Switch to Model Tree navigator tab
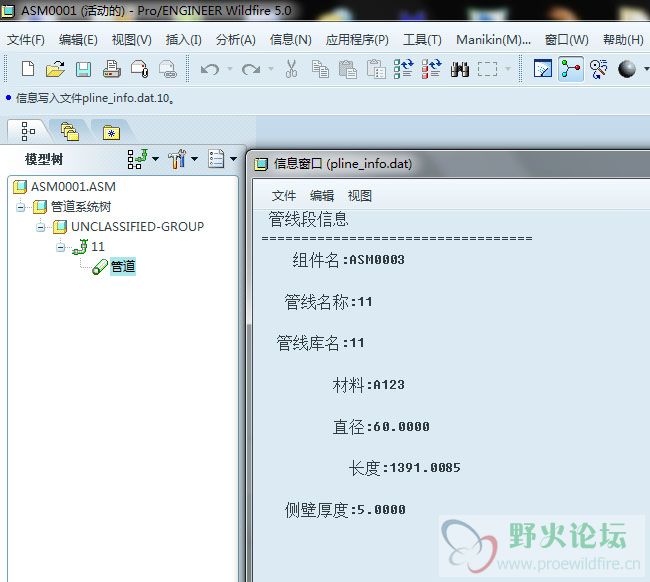 pos(28,131)
